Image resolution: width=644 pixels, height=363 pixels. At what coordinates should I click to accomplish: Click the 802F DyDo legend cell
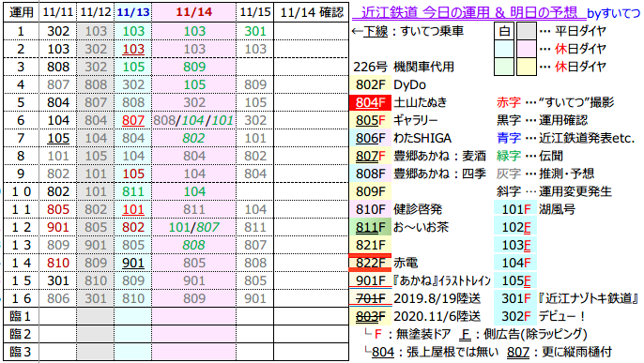[370, 85]
